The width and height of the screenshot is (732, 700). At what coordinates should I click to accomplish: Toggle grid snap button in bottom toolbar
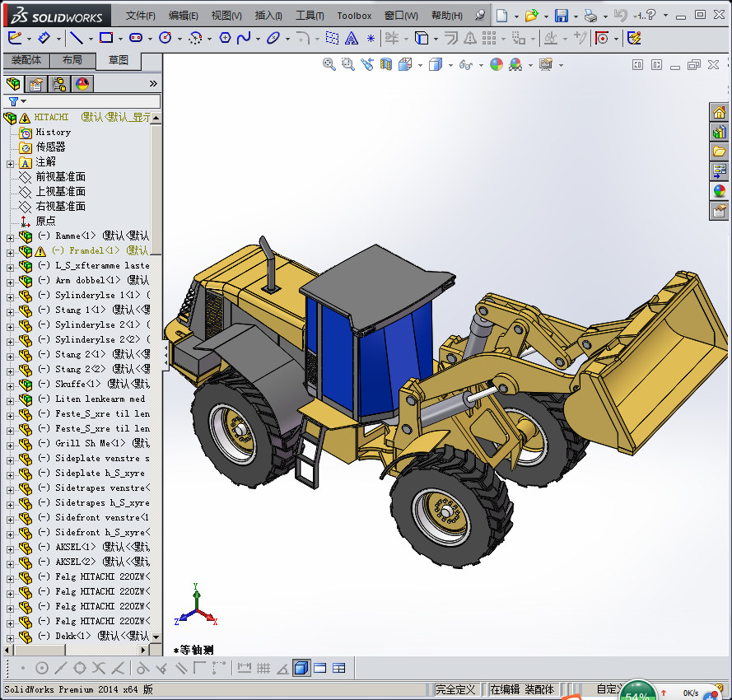[263, 668]
